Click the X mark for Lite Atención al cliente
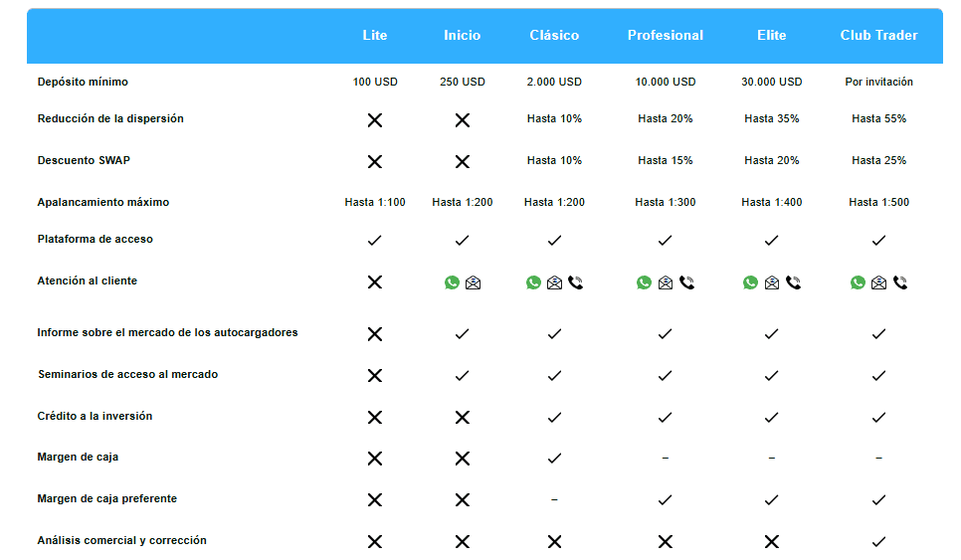The image size is (961, 560). coord(375,282)
